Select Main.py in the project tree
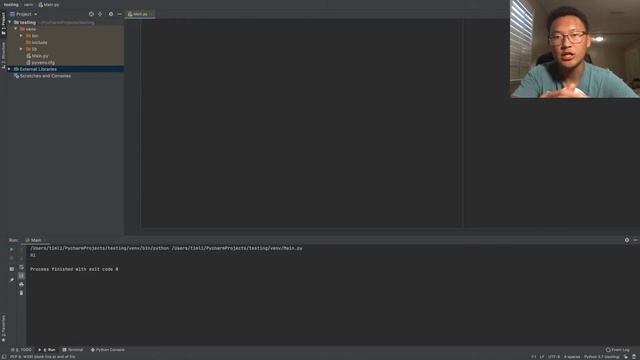This screenshot has width=640, height=360. pos(37,56)
